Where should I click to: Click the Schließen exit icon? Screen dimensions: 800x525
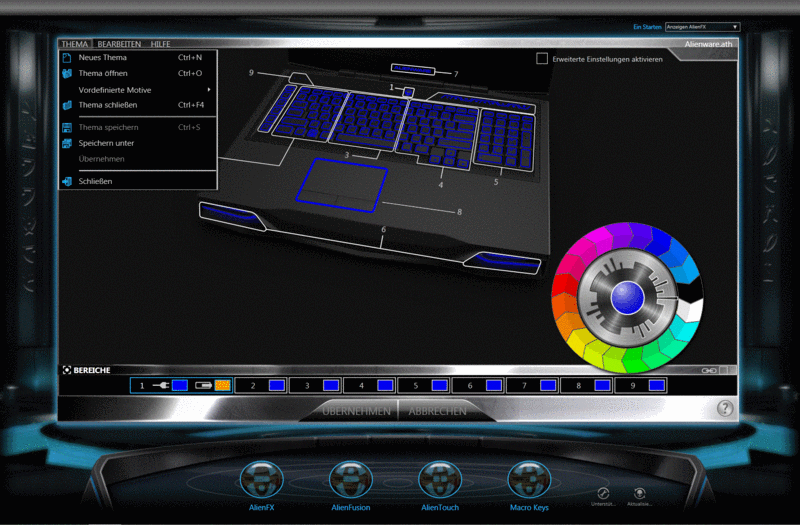tap(67, 181)
